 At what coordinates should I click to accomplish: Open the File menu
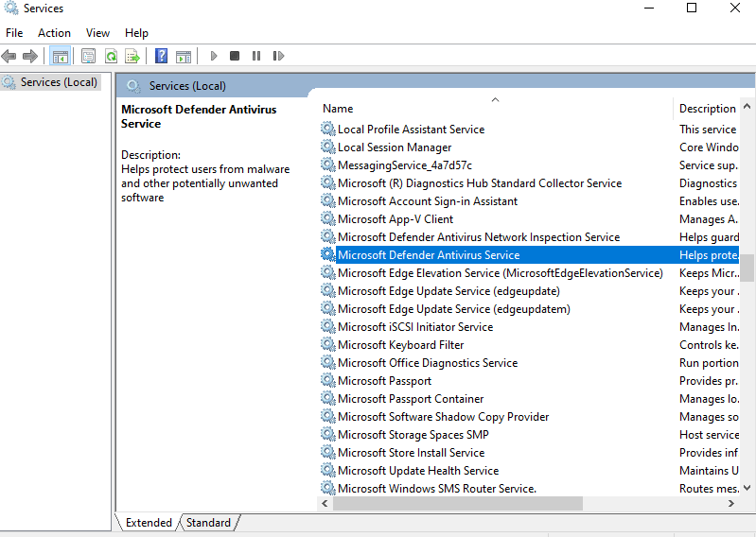click(14, 33)
